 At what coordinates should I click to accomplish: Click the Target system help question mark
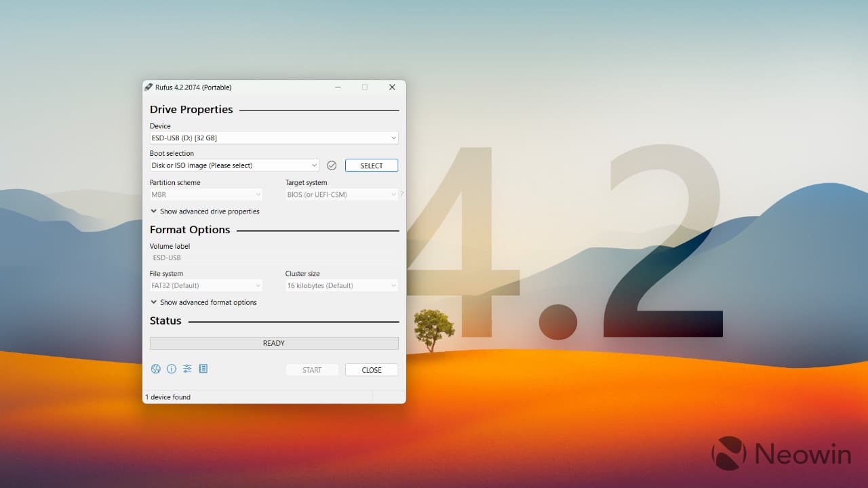click(401, 194)
